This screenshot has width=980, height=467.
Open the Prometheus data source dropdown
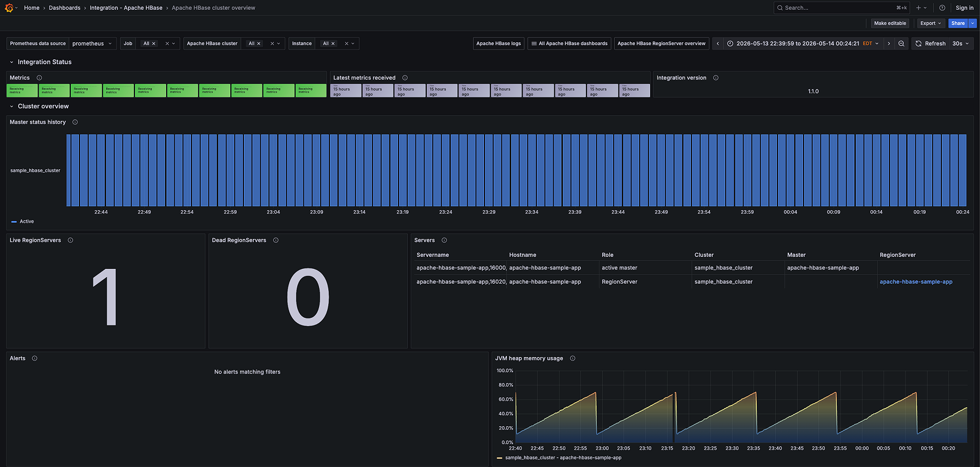93,44
